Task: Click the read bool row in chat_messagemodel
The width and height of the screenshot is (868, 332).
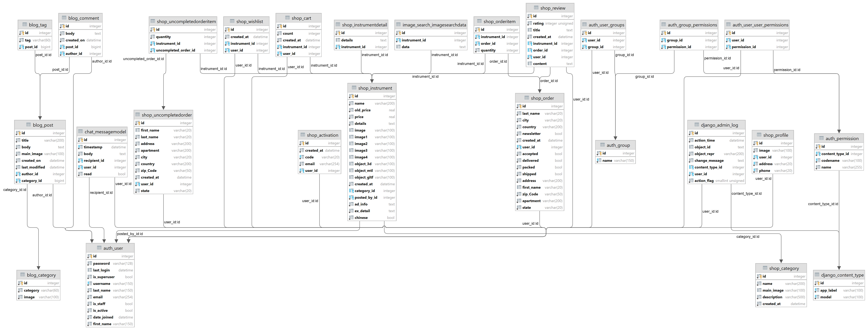Action: [x=87, y=174]
